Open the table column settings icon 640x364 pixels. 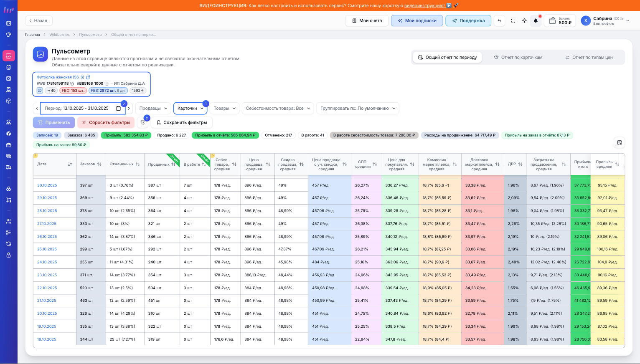619,142
